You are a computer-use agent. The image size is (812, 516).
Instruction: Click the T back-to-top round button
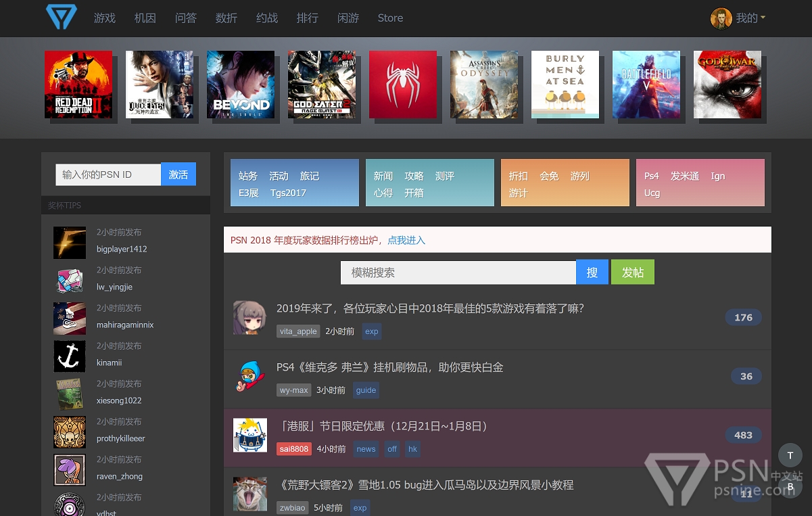tap(790, 456)
